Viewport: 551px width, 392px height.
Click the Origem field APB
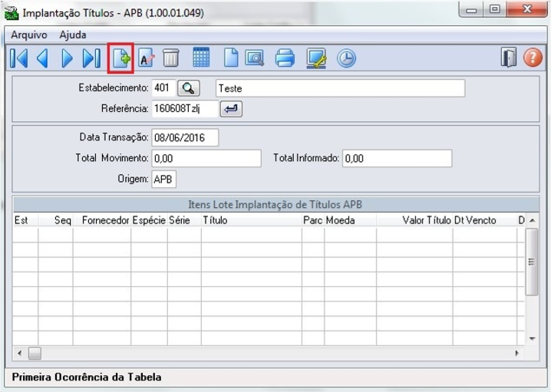tap(163, 180)
